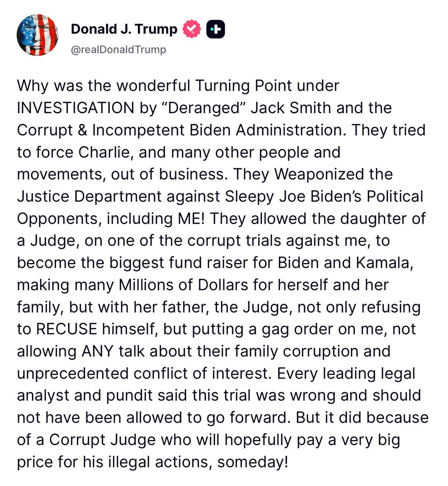Click the capitalized word ANY in post
448x486 pixels.
(x=97, y=351)
